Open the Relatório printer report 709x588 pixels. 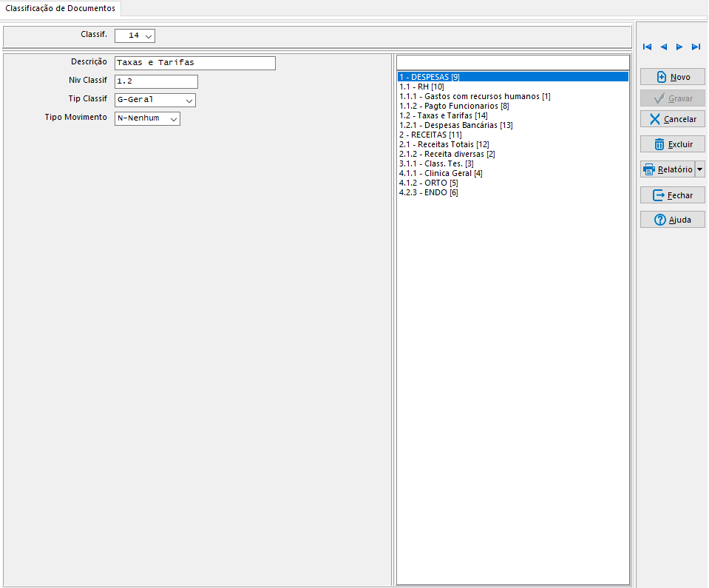pyautogui.click(x=667, y=169)
